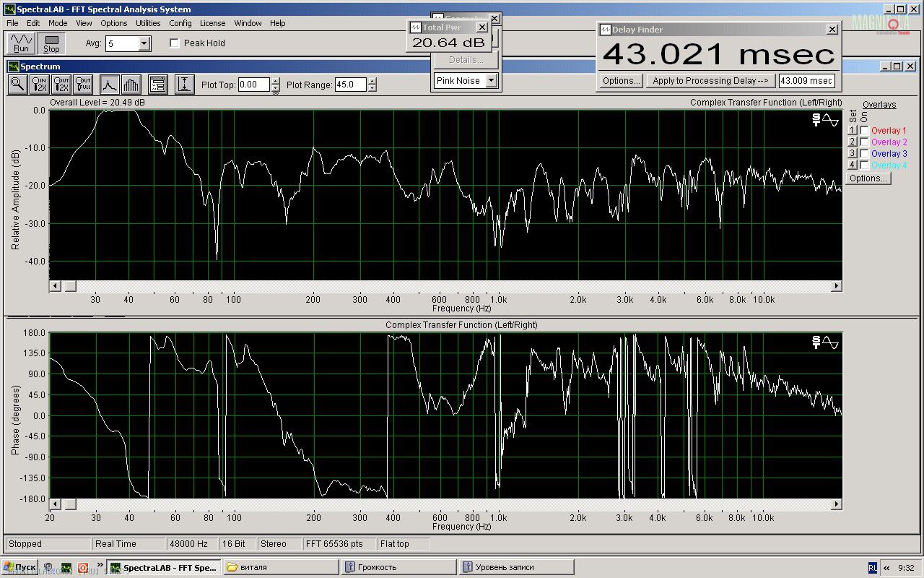Expand the Pink Noise dropdown
Image resolution: width=924 pixels, height=578 pixels.
pyautogui.click(x=491, y=81)
